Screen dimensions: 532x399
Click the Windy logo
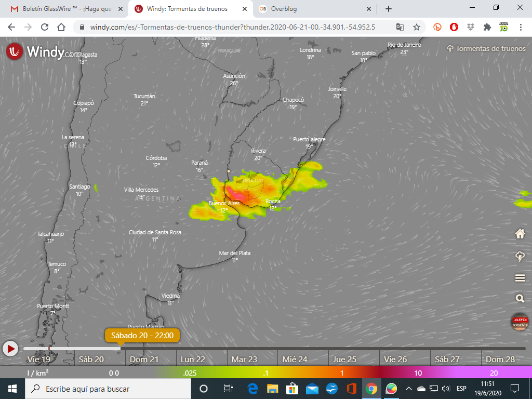(x=44, y=52)
